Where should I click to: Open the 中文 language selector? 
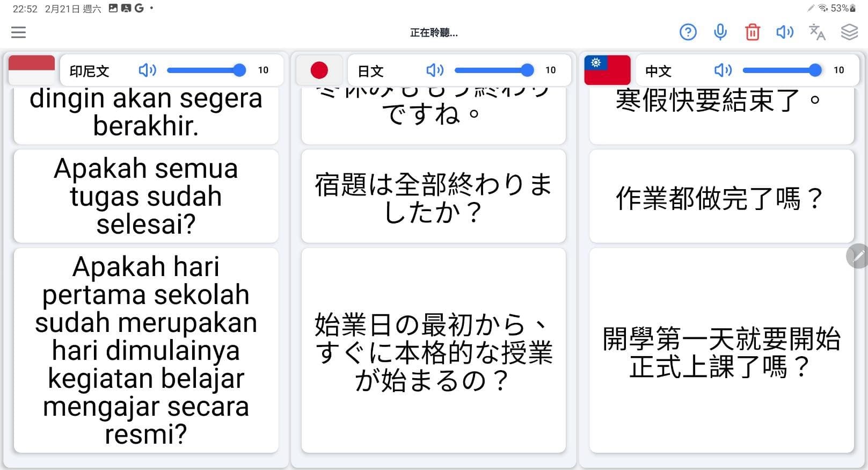(658, 70)
